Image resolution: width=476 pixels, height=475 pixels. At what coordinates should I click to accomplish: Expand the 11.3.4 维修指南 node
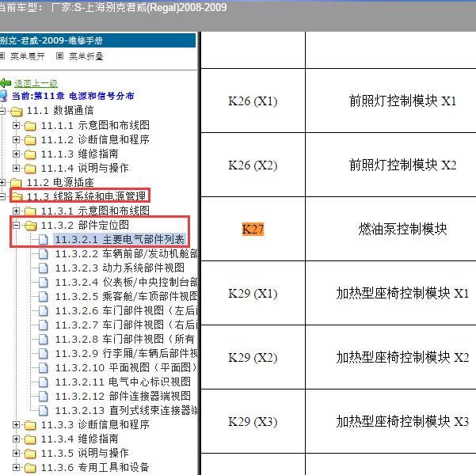[16, 439]
